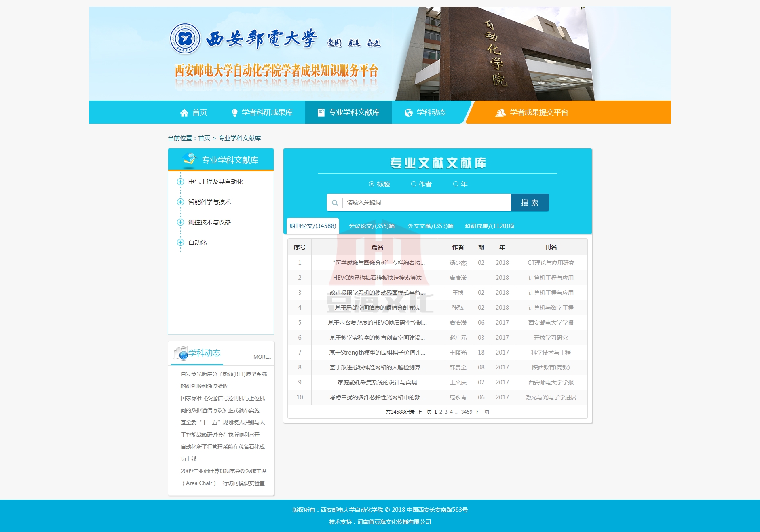Open the 外文文献 tab

[x=430, y=226]
